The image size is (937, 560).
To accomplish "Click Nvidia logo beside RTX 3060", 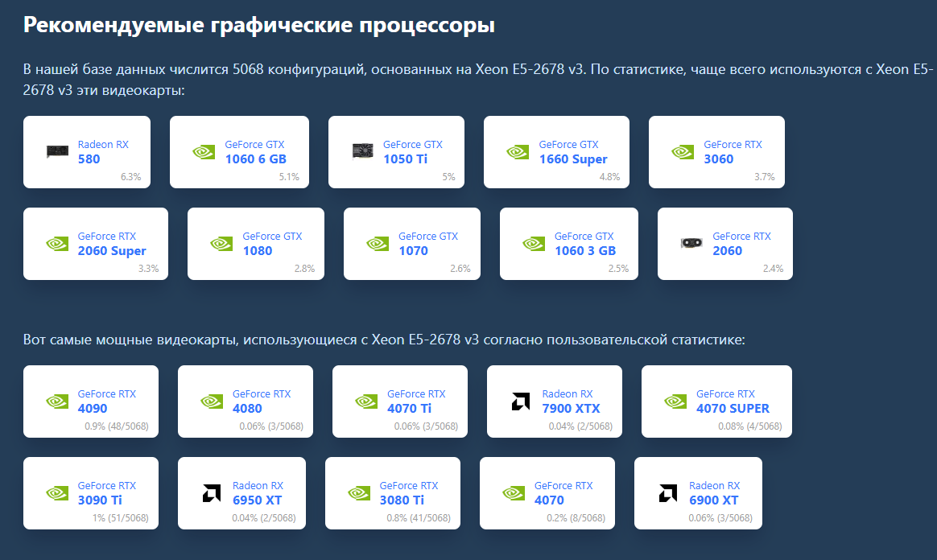I will pyautogui.click(x=683, y=151).
